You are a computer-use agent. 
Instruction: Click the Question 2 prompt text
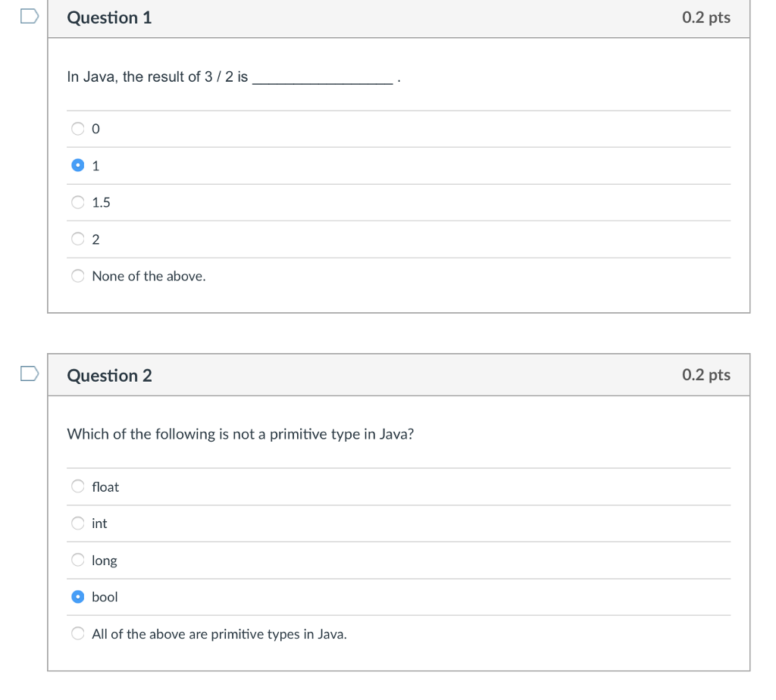click(x=240, y=433)
